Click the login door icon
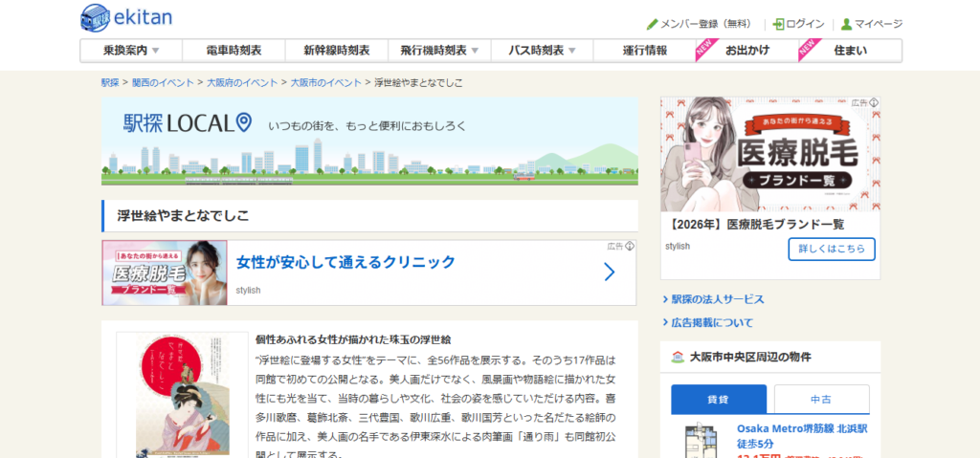The width and height of the screenshot is (980, 458). [779, 24]
